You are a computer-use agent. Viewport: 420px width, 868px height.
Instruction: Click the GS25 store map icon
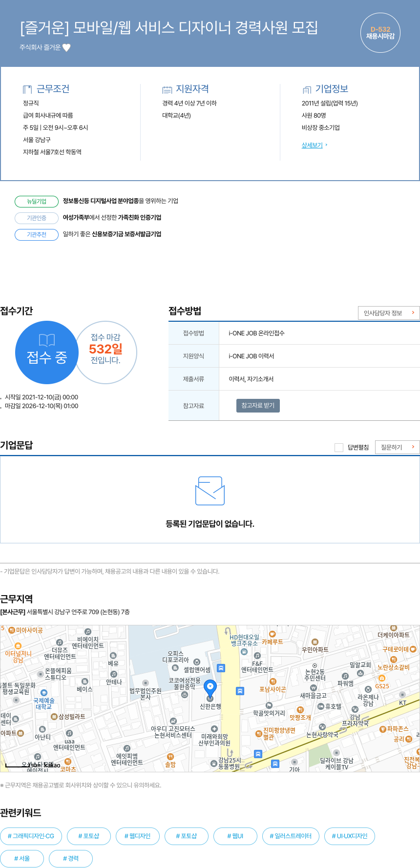pyautogui.click(x=382, y=678)
